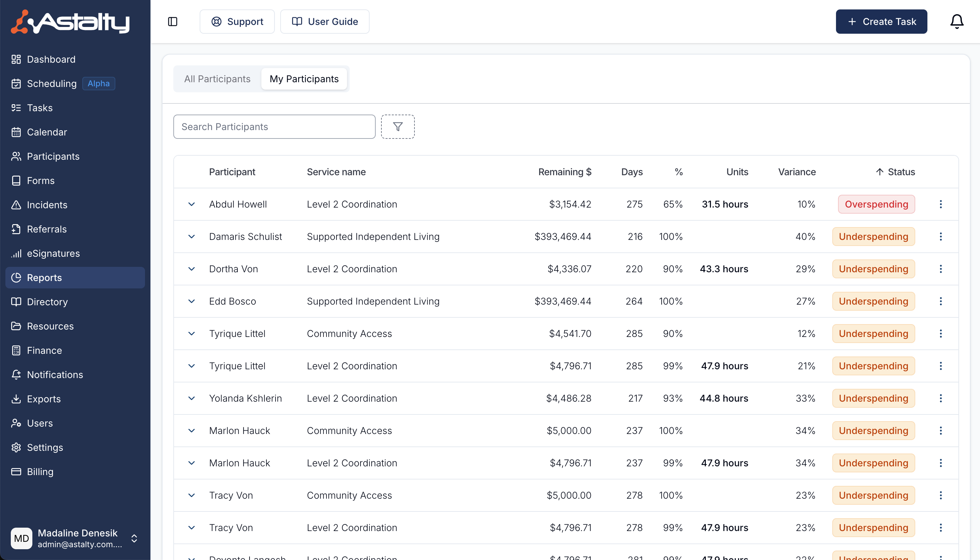Viewport: 980px width, 560px height.
Task: Open actions menu for Yolanda Kshlerin row
Action: click(x=941, y=398)
